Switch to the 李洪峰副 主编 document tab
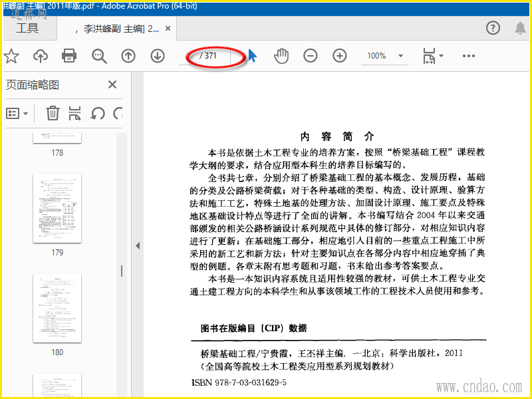532x399 pixels. click(x=116, y=29)
